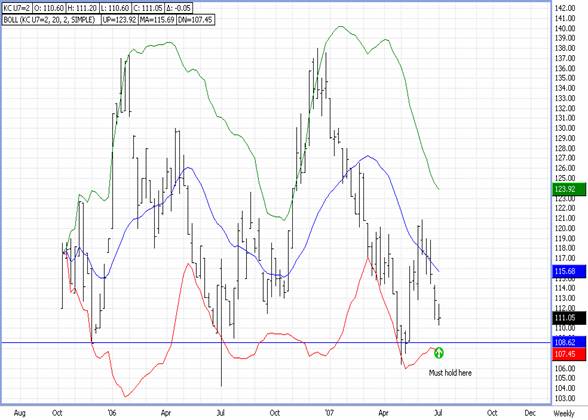Click the UP=123.92 indicator value

[x=119, y=20]
